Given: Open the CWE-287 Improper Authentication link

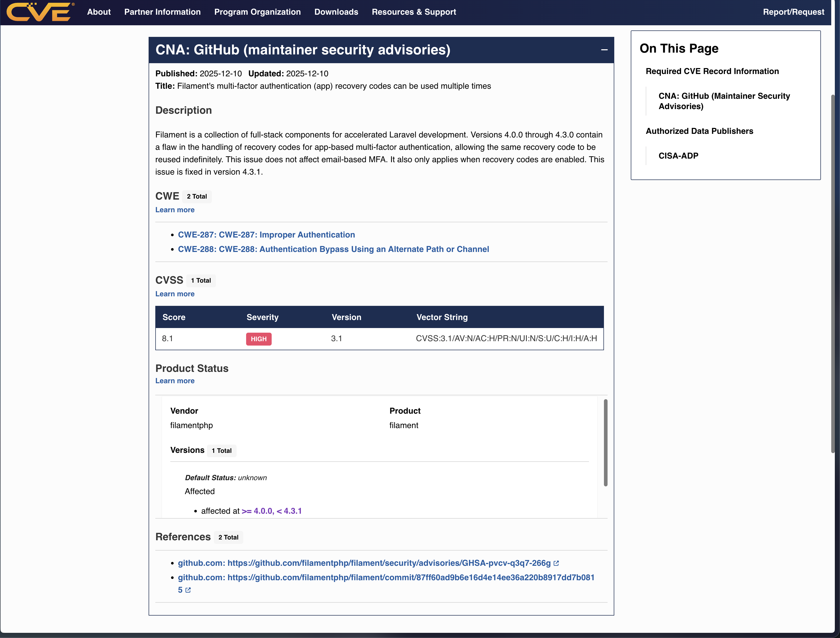Looking at the screenshot, I should tap(266, 235).
